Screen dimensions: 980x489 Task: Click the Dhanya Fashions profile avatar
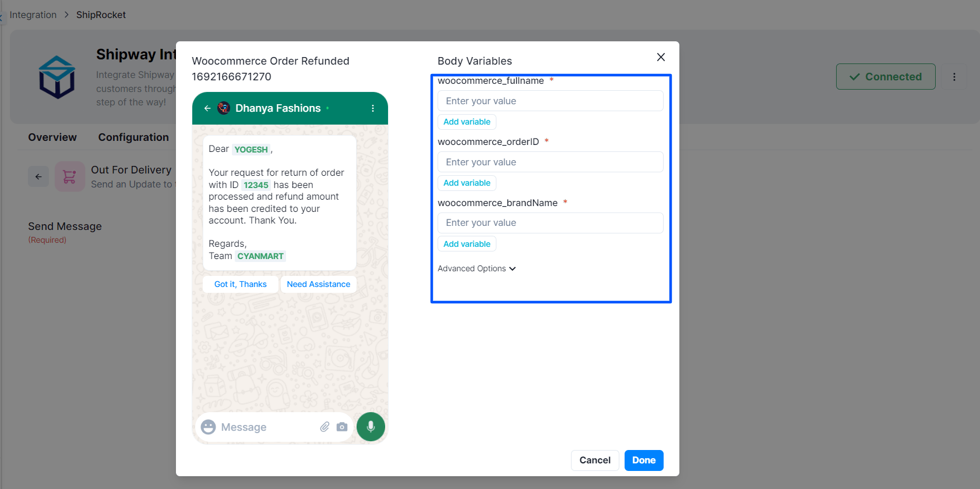(224, 108)
